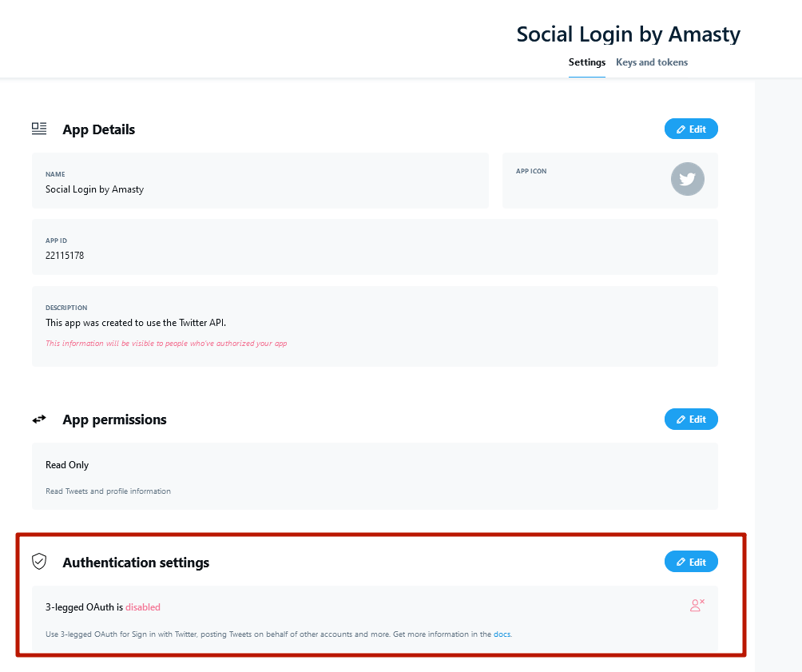
Task: Edit the App Details section
Action: click(691, 129)
